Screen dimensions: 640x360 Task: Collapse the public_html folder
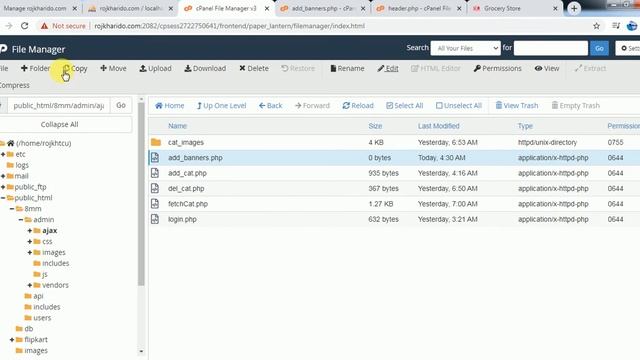click(3, 198)
